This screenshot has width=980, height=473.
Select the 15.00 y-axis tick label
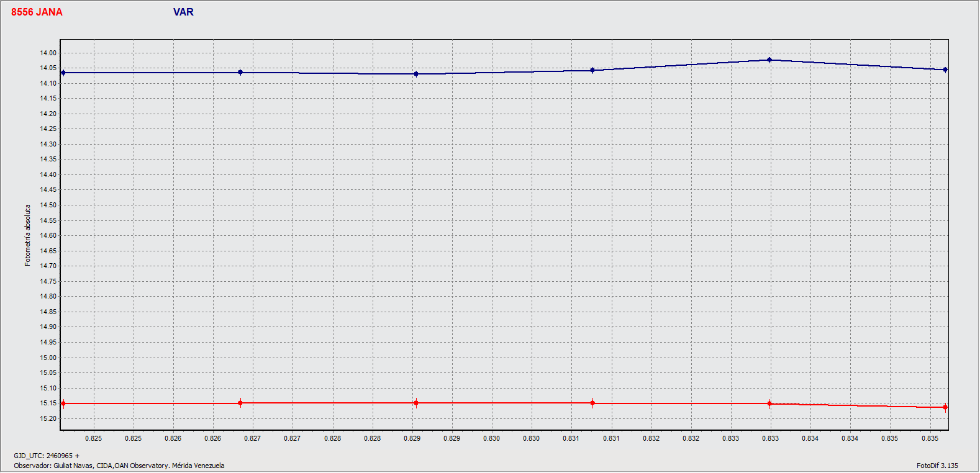click(48, 358)
